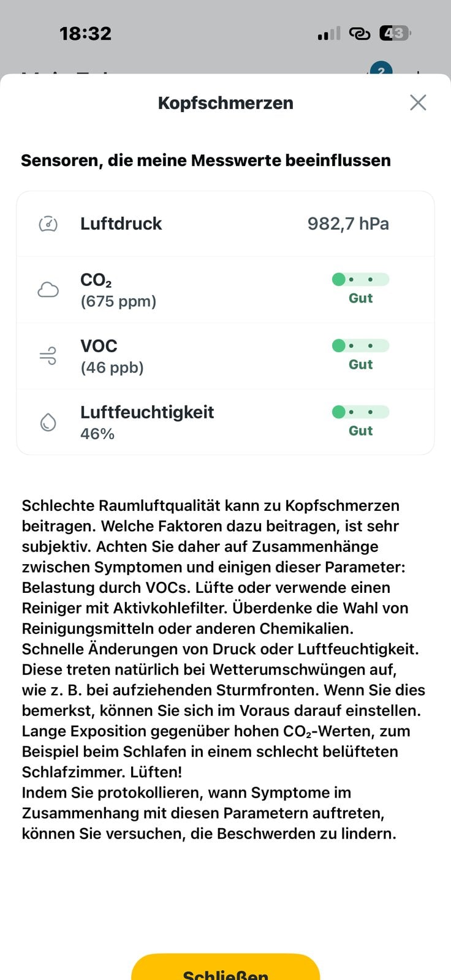451x980 pixels.
Task: Open the Luftdruck sensor row
Action: click(225, 224)
